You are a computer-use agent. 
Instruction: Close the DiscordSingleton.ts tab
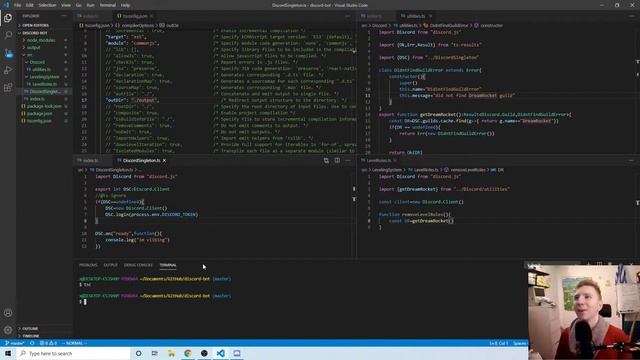[164, 160]
